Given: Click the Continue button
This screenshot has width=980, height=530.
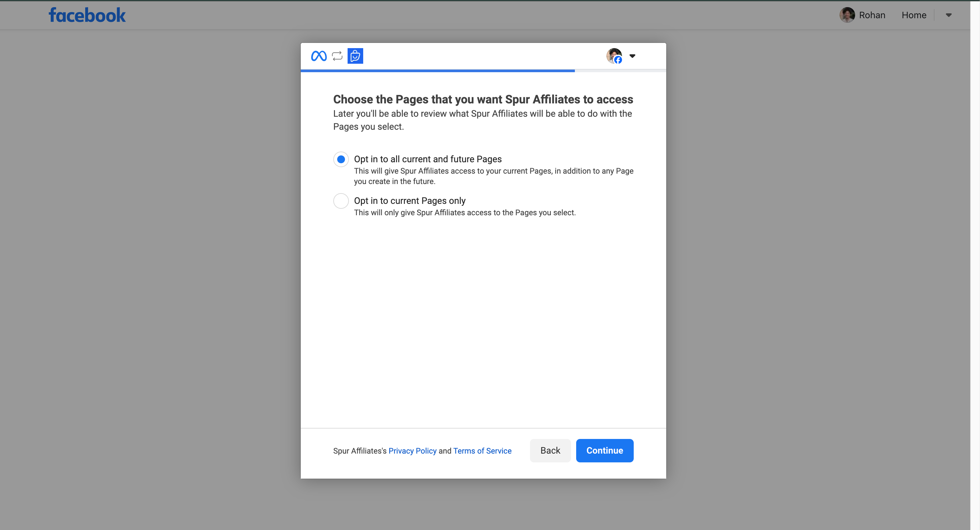Looking at the screenshot, I should pyautogui.click(x=604, y=450).
